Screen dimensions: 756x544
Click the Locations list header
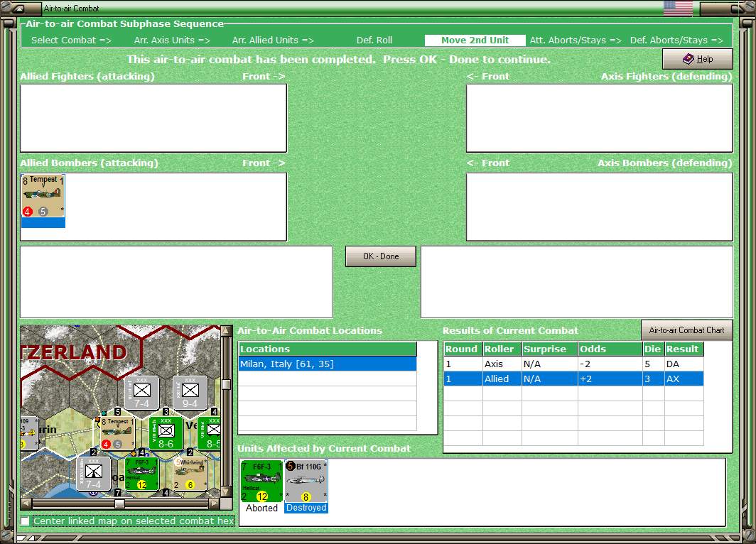coord(328,349)
